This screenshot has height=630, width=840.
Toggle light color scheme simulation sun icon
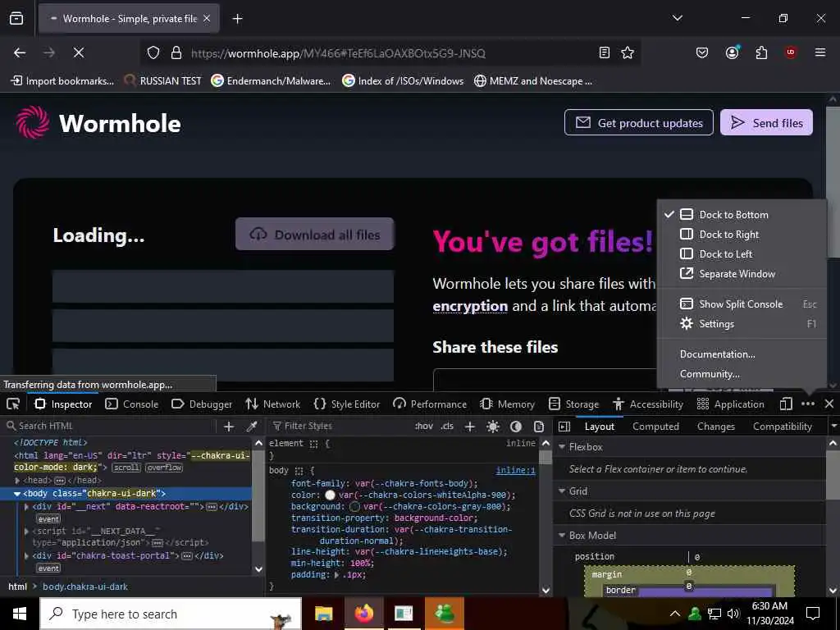pyautogui.click(x=493, y=427)
